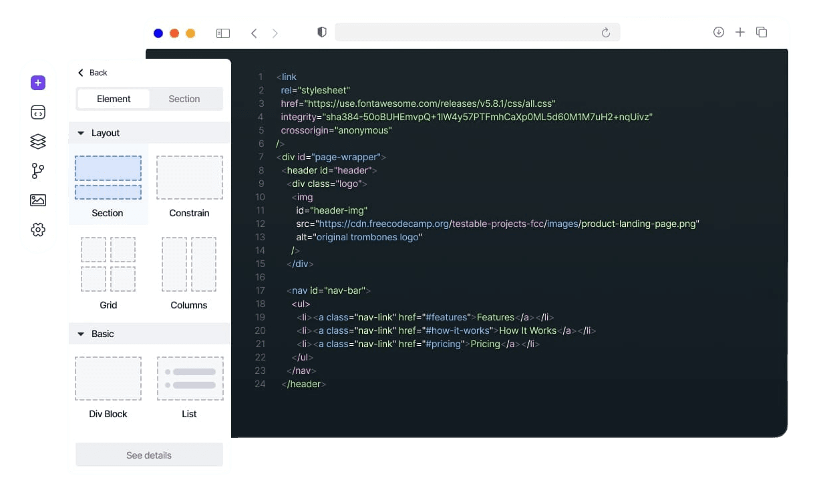
Task: Select the List element thumbnail
Action: 190,378
